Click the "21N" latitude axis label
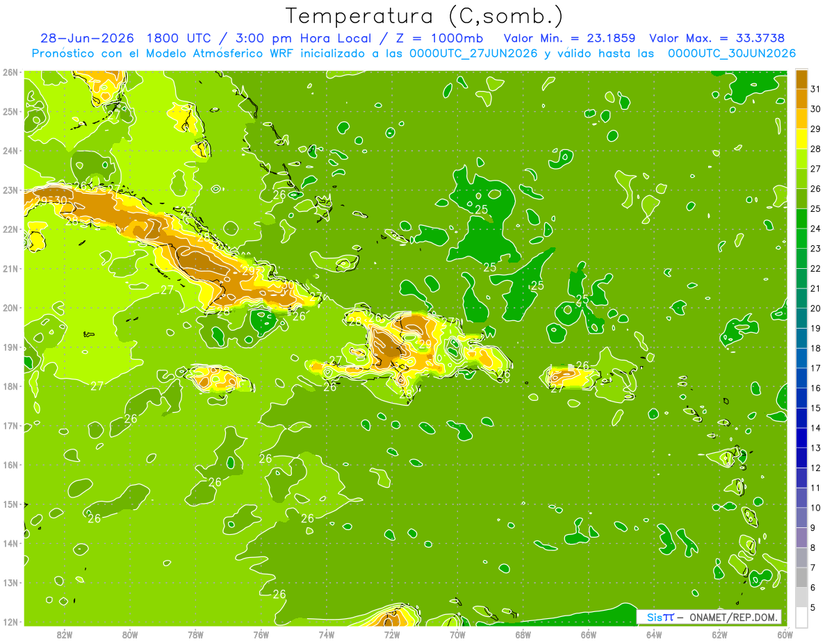Screen dimensions: 834x644 [10, 268]
